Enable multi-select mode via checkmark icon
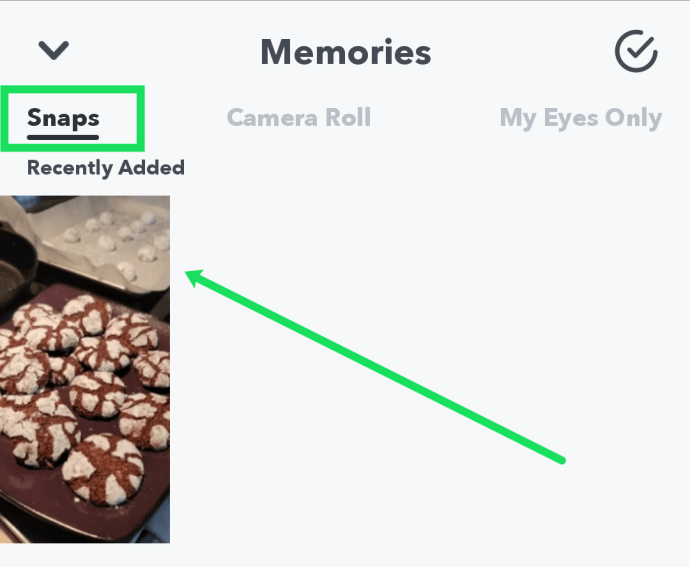 [x=635, y=51]
